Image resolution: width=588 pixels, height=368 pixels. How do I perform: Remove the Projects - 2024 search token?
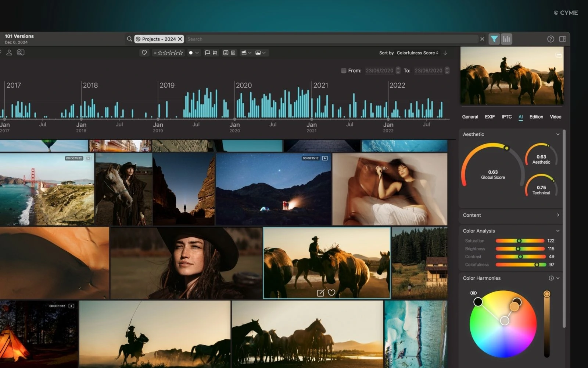pos(180,39)
